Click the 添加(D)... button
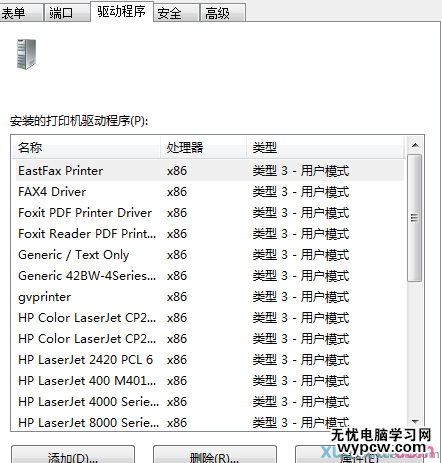 pyautogui.click(x=73, y=455)
